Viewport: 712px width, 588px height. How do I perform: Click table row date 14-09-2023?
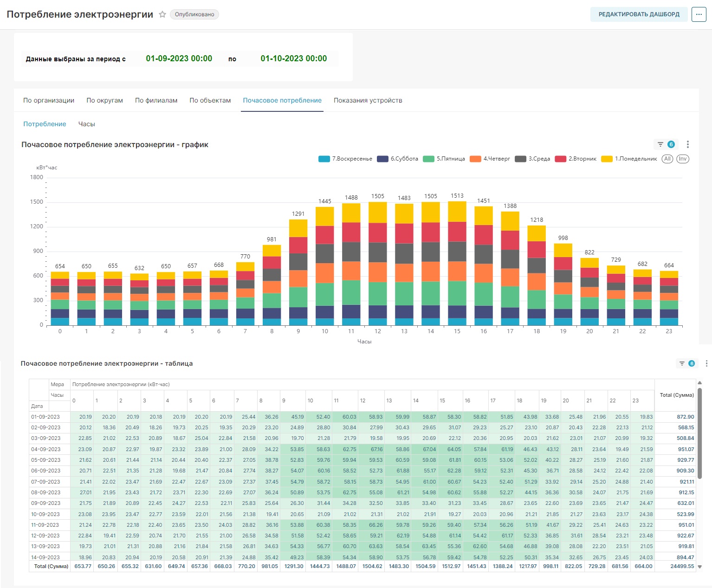[x=45, y=557]
